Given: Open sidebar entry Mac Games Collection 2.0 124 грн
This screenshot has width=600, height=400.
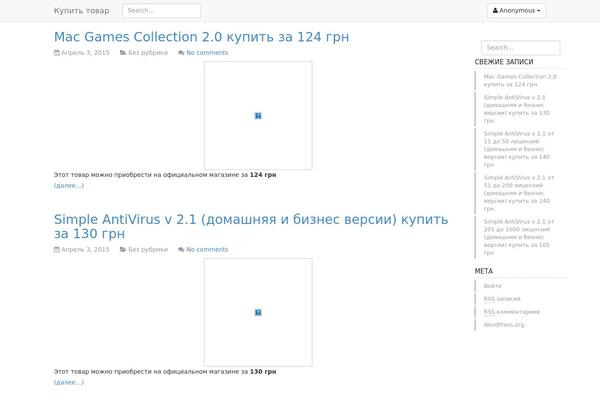Looking at the screenshot, I should (x=520, y=80).
